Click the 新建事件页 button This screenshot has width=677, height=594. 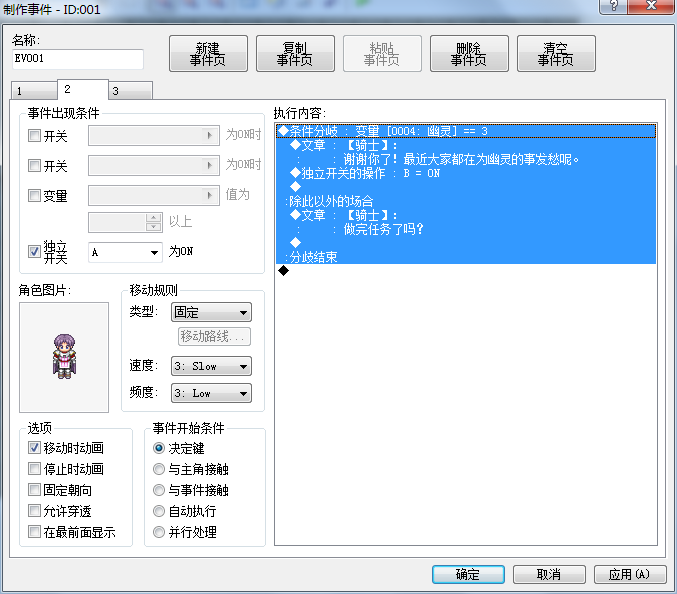(208, 54)
